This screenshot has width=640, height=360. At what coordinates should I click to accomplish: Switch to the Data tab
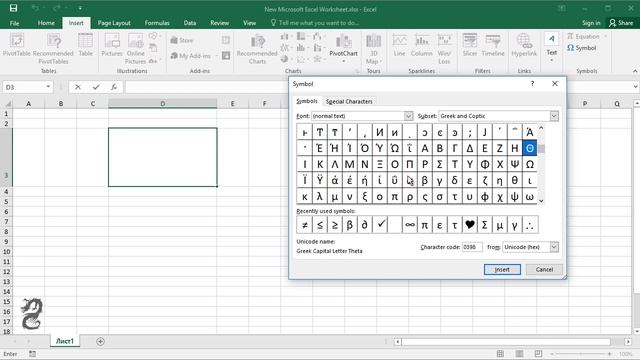[189, 23]
